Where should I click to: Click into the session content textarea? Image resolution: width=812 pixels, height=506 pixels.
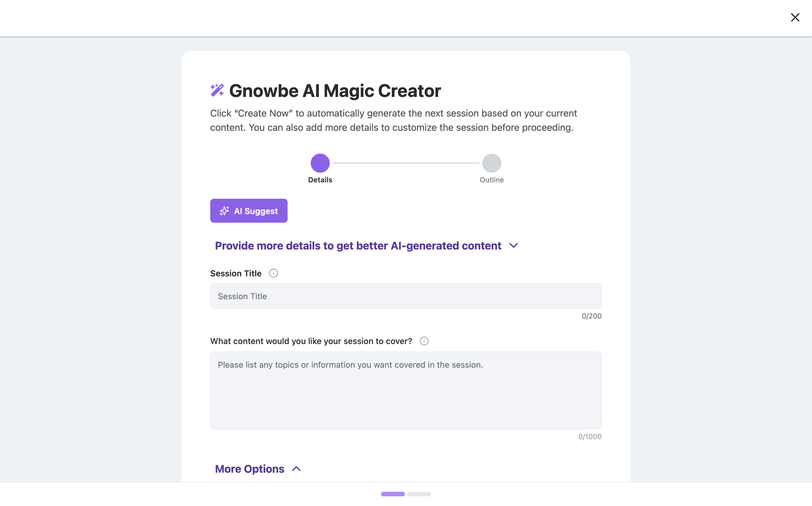(x=406, y=390)
